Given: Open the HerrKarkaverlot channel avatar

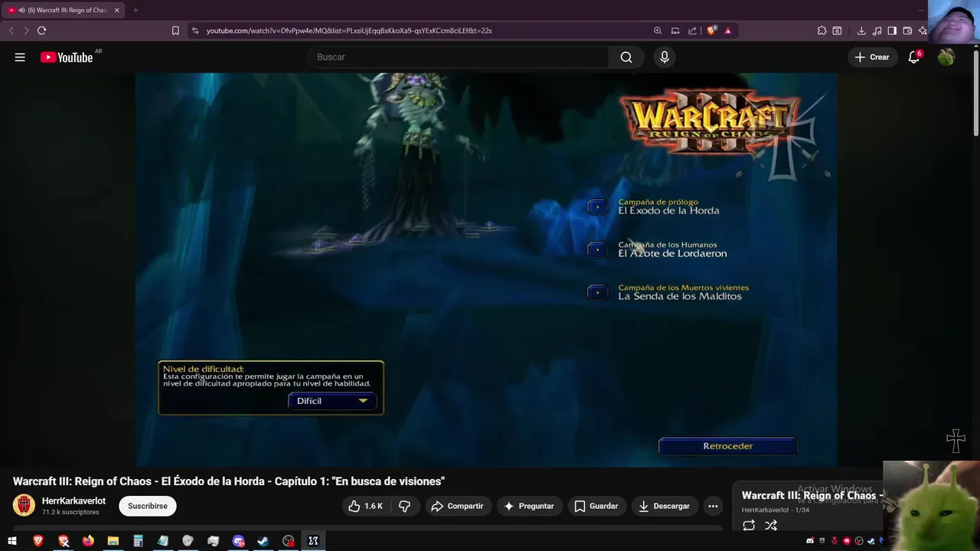Looking at the screenshot, I should pos(24,506).
